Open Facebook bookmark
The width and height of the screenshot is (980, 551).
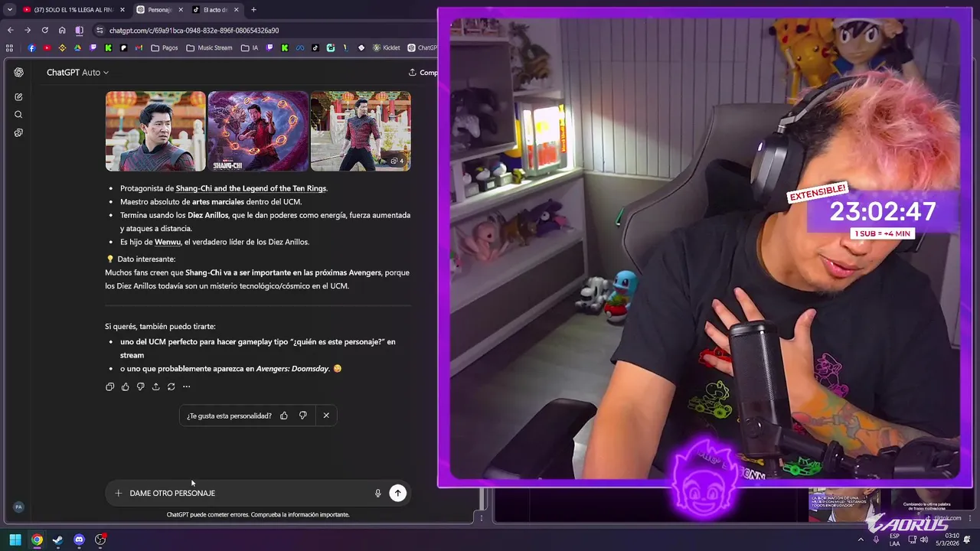(x=31, y=47)
